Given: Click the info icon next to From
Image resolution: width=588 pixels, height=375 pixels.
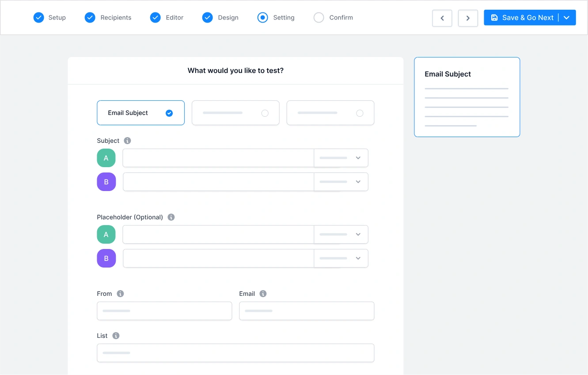Looking at the screenshot, I should point(120,294).
